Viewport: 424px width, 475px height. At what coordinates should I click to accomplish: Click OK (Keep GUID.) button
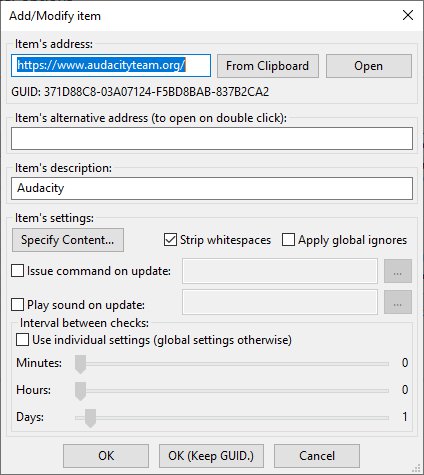[x=211, y=456]
